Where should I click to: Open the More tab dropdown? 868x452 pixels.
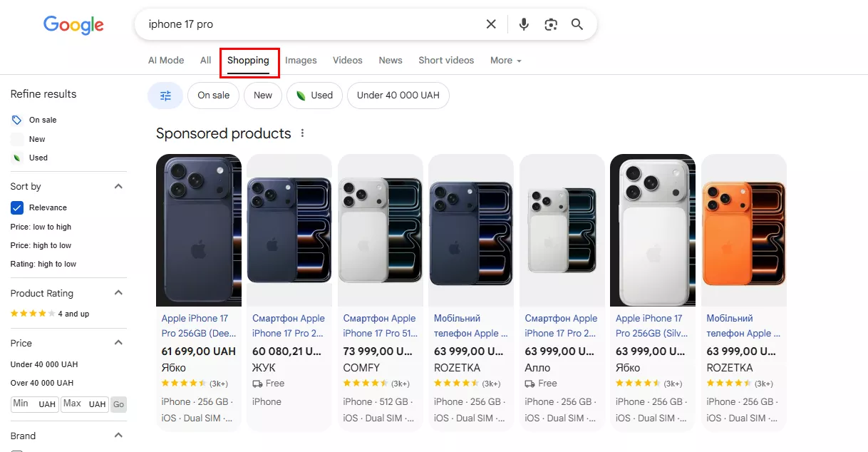505,60
